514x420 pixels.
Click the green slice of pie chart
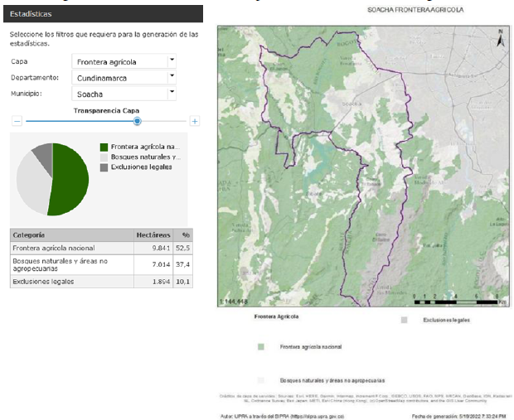click(x=69, y=179)
